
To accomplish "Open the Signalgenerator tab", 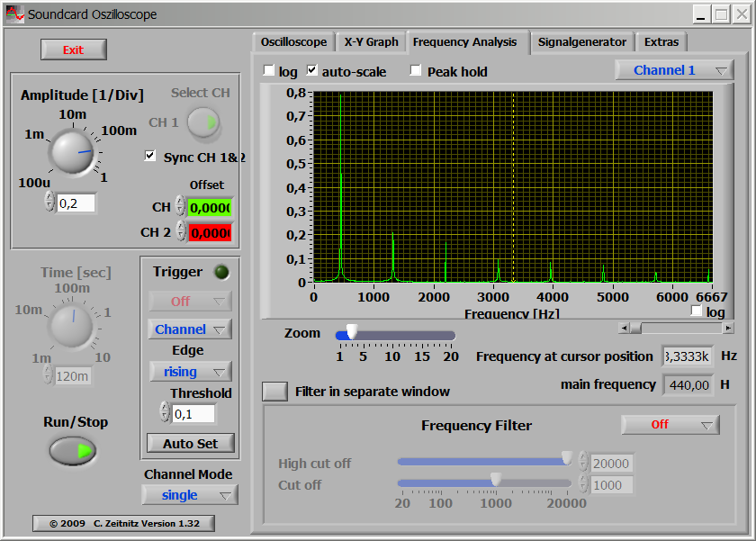I will (x=582, y=42).
